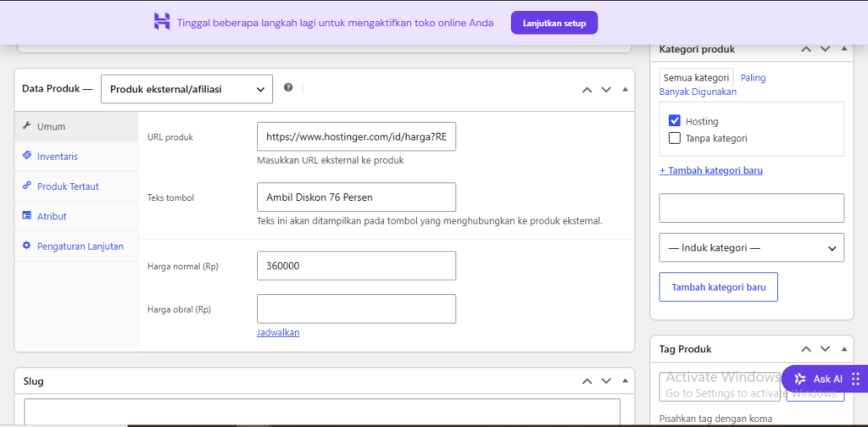Focus the Tag Produk input field
Image resolution: width=868 pixels, height=427 pixels.
click(x=720, y=386)
